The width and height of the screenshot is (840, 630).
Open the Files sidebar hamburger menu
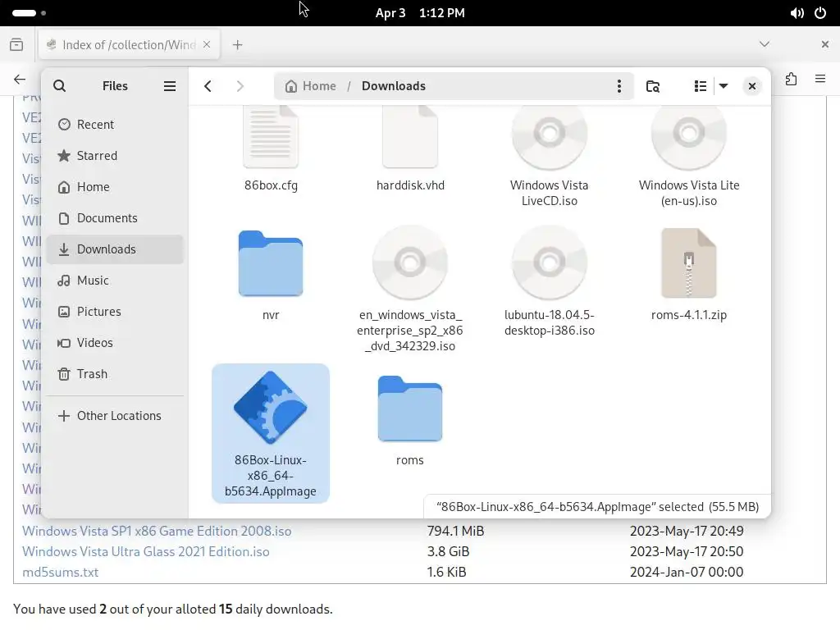coord(169,85)
